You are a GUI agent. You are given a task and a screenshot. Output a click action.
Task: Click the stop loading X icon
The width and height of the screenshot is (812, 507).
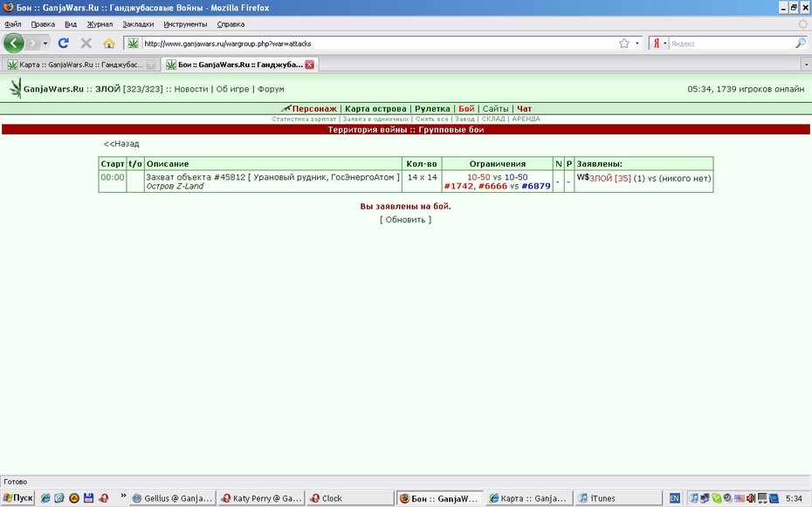click(x=86, y=44)
